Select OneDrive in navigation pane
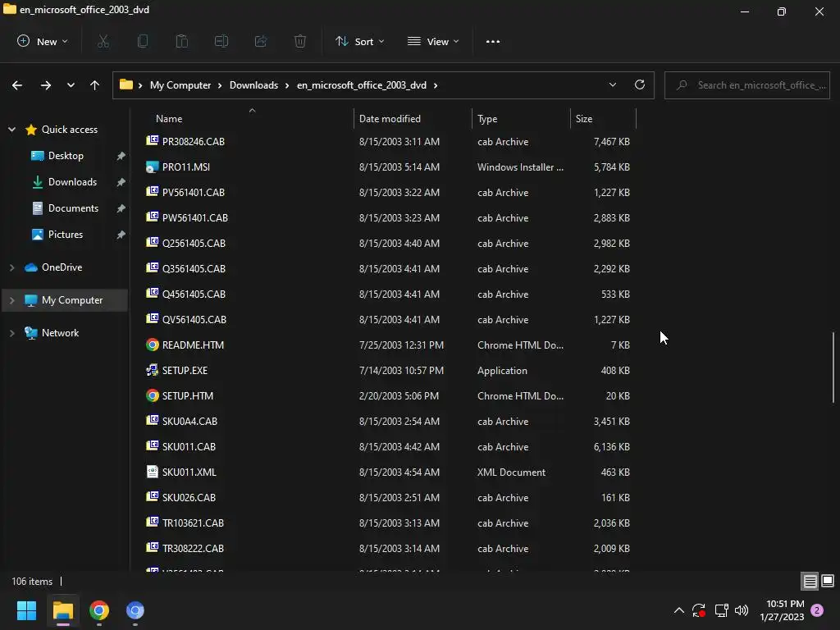This screenshot has height=630, width=840. point(62,267)
